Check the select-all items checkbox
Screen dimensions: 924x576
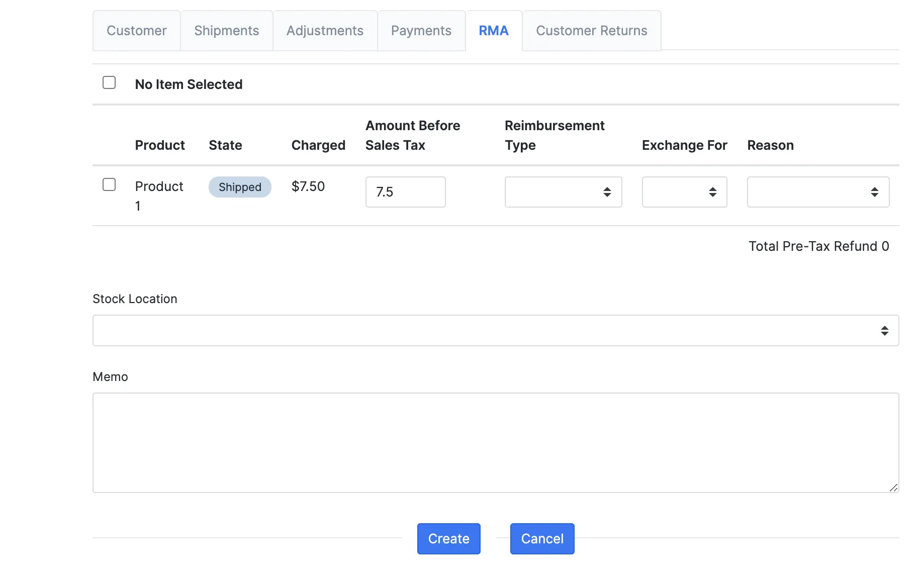point(109,82)
